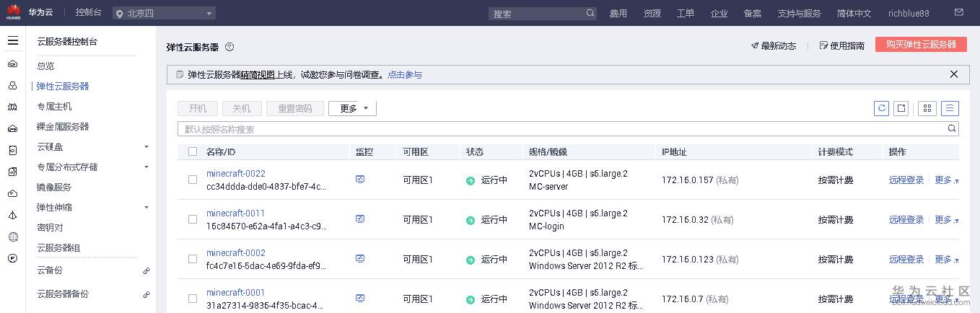
Task: Click the link icon next to 云服务器备份
Action: pyautogui.click(x=146, y=294)
